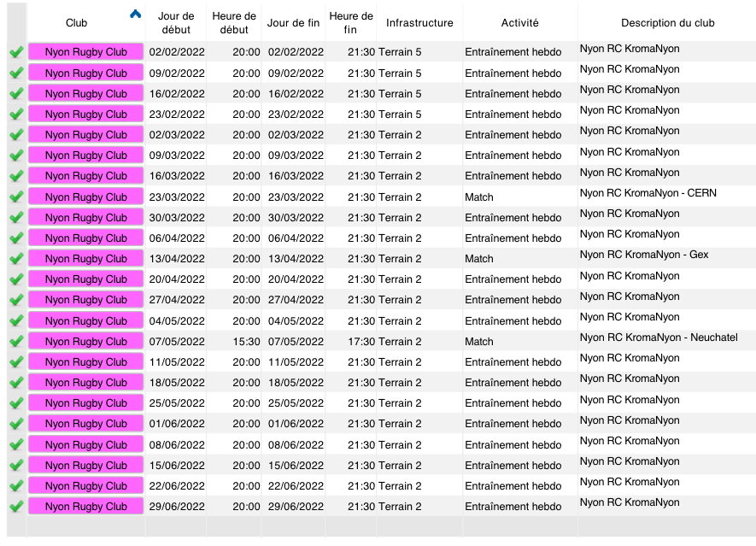Screen dimensions: 756x546
Task: Click 'Entraînement hebdo' on 16/02/2022 row
Action: pyautogui.click(x=513, y=94)
